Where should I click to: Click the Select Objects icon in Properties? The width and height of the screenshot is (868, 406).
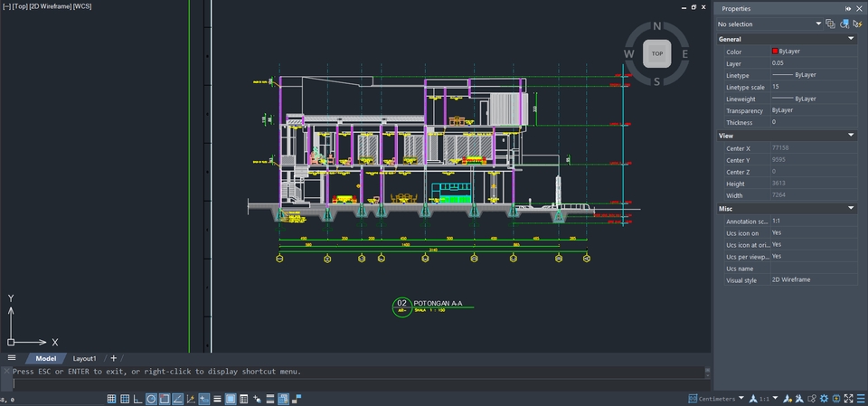(x=843, y=24)
